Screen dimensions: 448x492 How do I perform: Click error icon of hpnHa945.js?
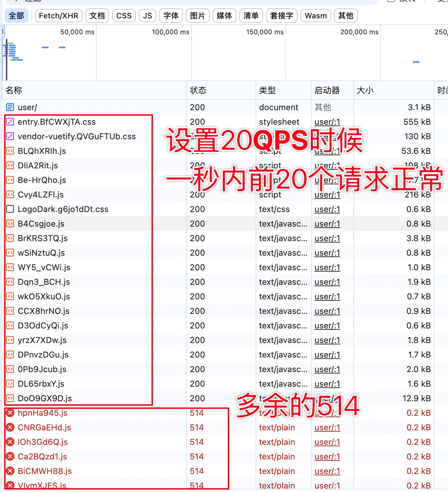(10, 413)
